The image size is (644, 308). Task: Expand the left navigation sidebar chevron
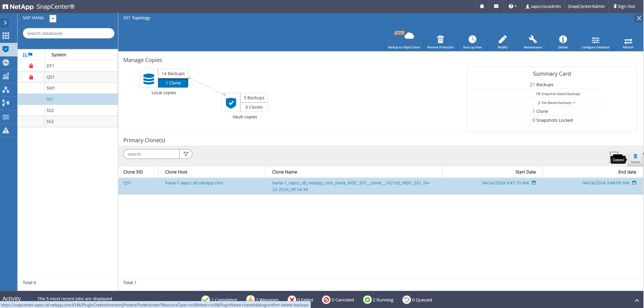(x=5, y=23)
